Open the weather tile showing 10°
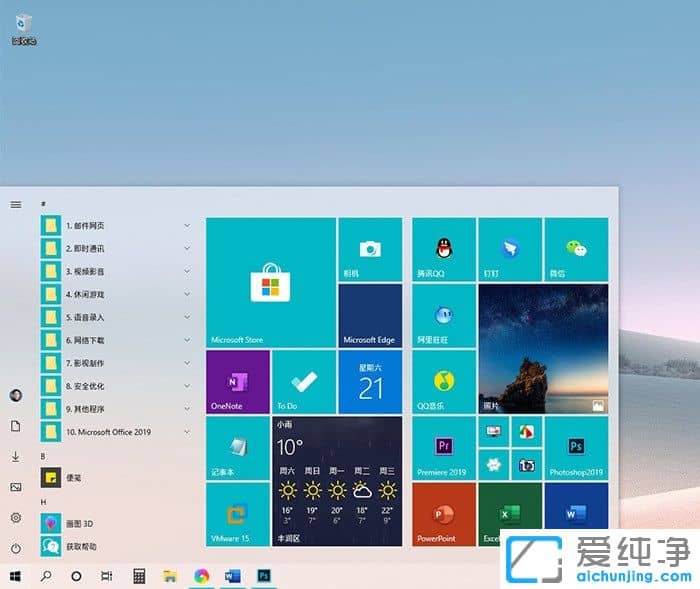 pyautogui.click(x=337, y=481)
